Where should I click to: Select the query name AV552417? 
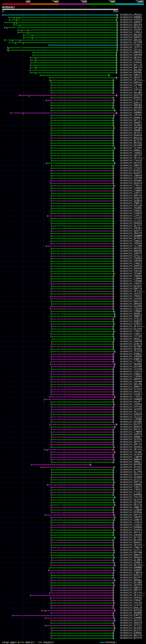click(x=8, y=8)
